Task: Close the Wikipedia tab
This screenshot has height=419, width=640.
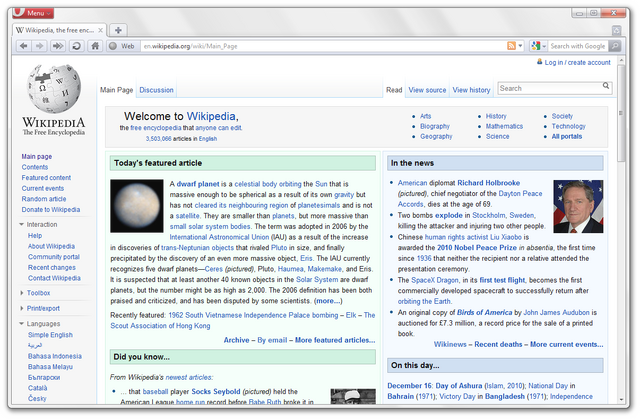Action: pyautogui.click(x=100, y=30)
